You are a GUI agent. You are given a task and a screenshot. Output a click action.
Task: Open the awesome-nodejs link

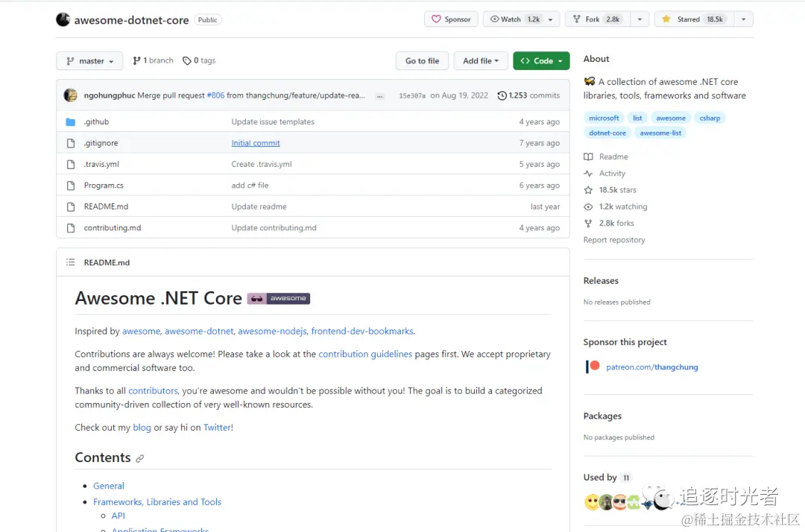[272, 331]
